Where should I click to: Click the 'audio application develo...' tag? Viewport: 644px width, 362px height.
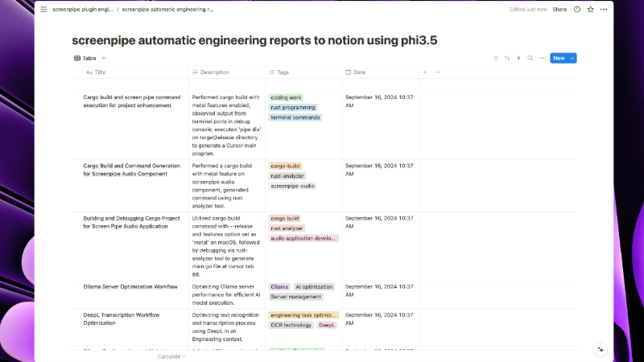pyautogui.click(x=303, y=238)
